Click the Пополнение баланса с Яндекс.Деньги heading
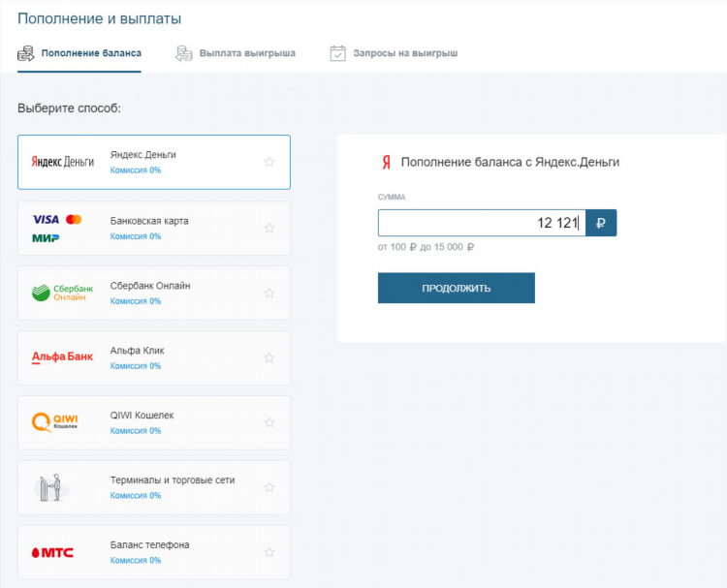The width and height of the screenshot is (727, 588). 510,162
